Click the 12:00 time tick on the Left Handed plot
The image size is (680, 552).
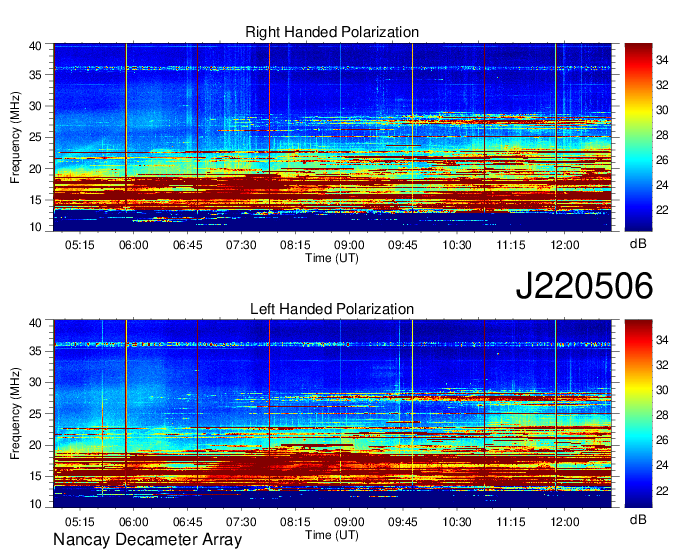click(565, 522)
